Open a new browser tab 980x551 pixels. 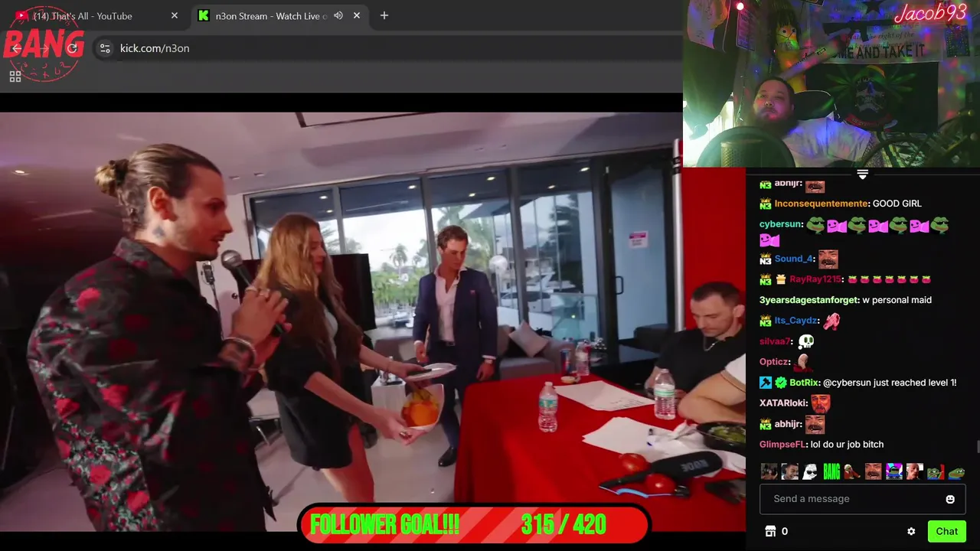click(384, 15)
